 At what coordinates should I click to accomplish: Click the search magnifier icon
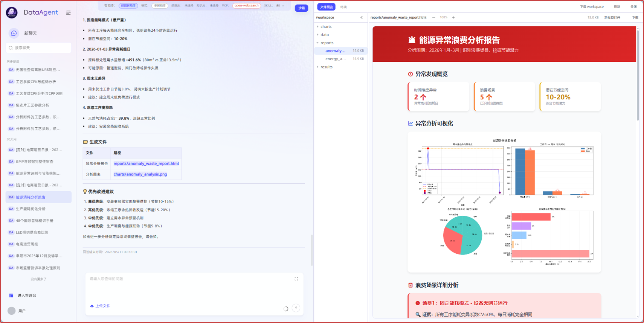pyautogui.click(x=11, y=48)
